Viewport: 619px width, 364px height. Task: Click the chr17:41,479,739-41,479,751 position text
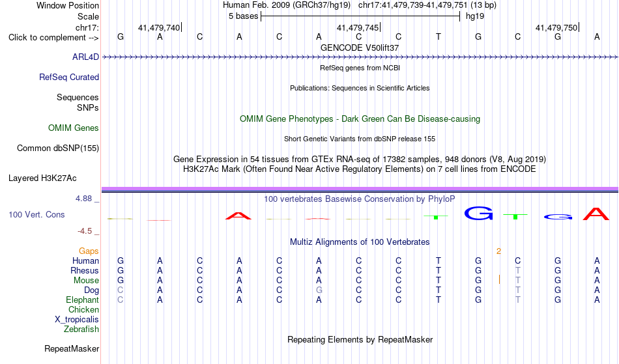pyautogui.click(x=412, y=5)
